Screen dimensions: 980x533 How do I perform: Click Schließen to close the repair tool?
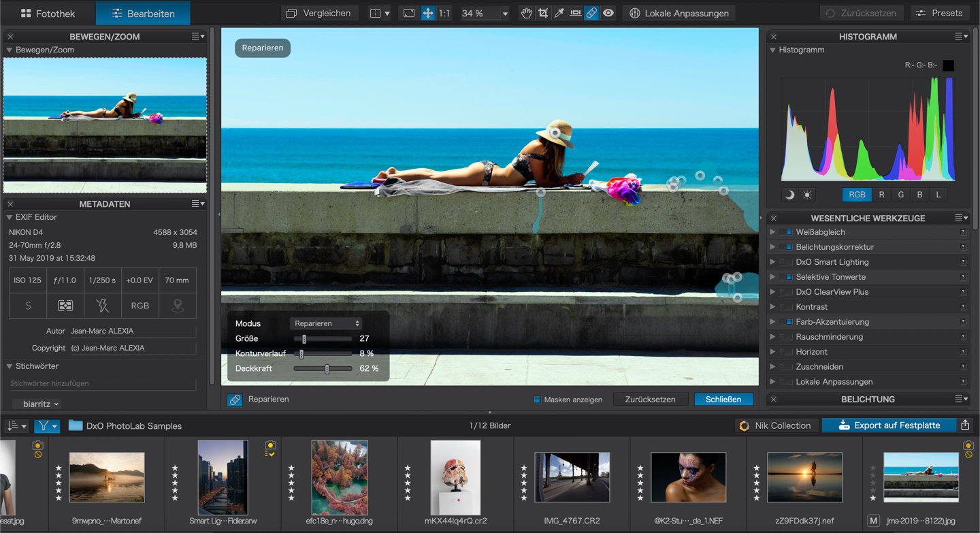pos(723,400)
